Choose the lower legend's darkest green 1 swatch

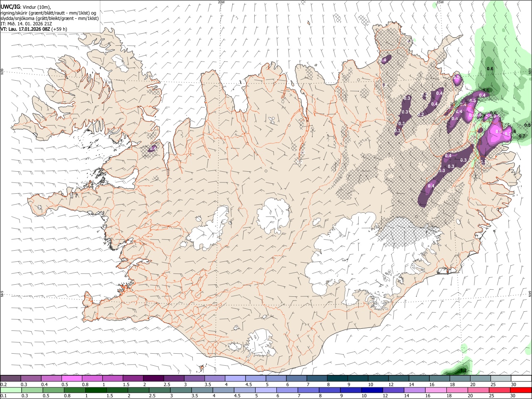(96, 390)
